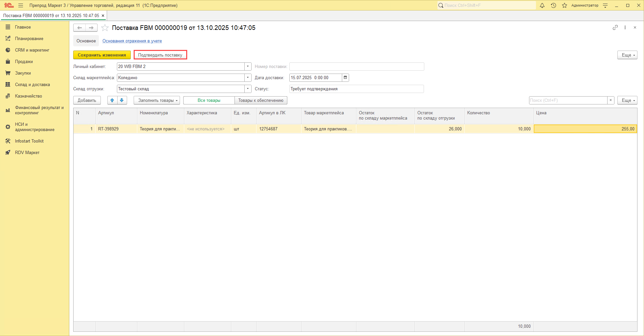The width and height of the screenshot is (644, 336).
Task: Switch to the "Товары к обеспечению" filter
Action: [x=261, y=101]
